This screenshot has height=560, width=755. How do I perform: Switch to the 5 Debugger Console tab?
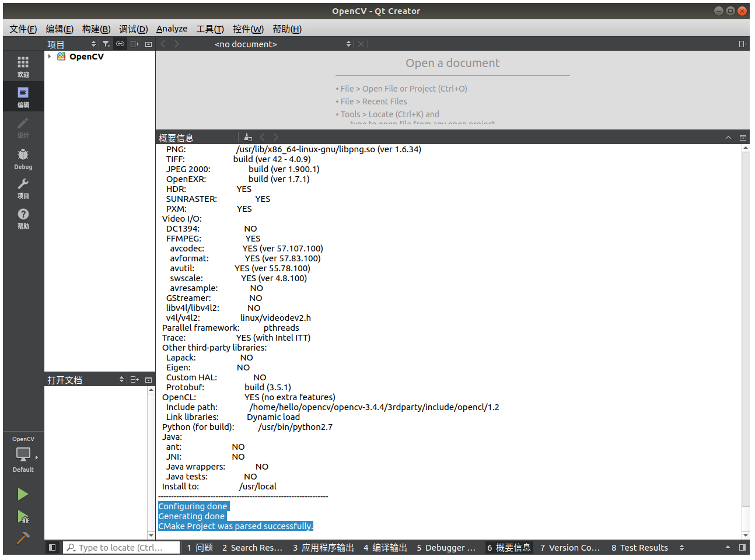(446, 547)
